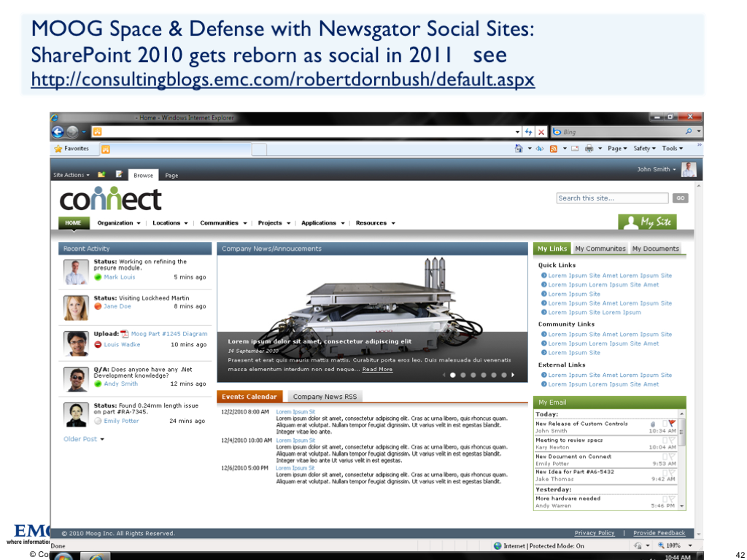Click the Refresh icon next to the address bar

[x=529, y=132]
